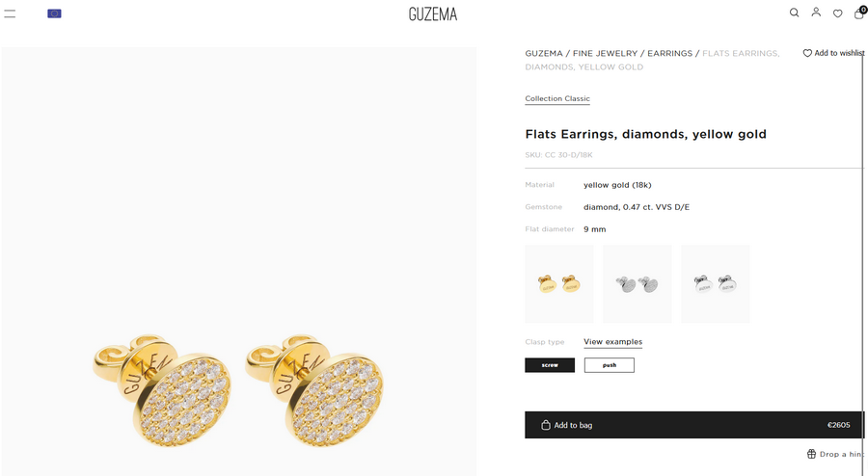
Task: Open the wishlist heart icon in header
Action: click(837, 13)
